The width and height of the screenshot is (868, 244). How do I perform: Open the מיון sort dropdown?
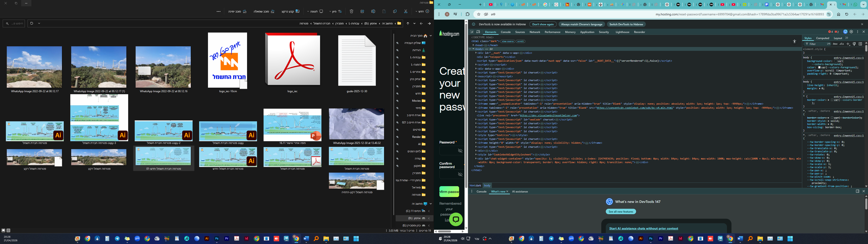(x=335, y=12)
